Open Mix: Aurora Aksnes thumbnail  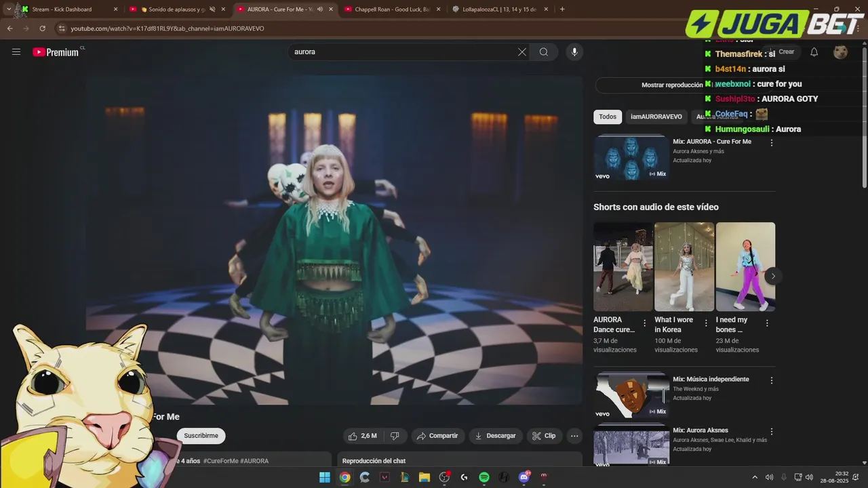coord(631,445)
